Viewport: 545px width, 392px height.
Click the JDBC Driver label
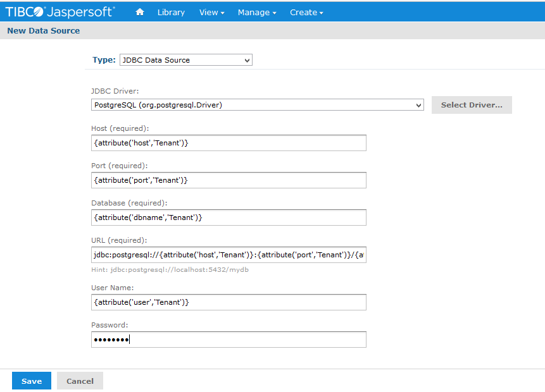[115, 91]
